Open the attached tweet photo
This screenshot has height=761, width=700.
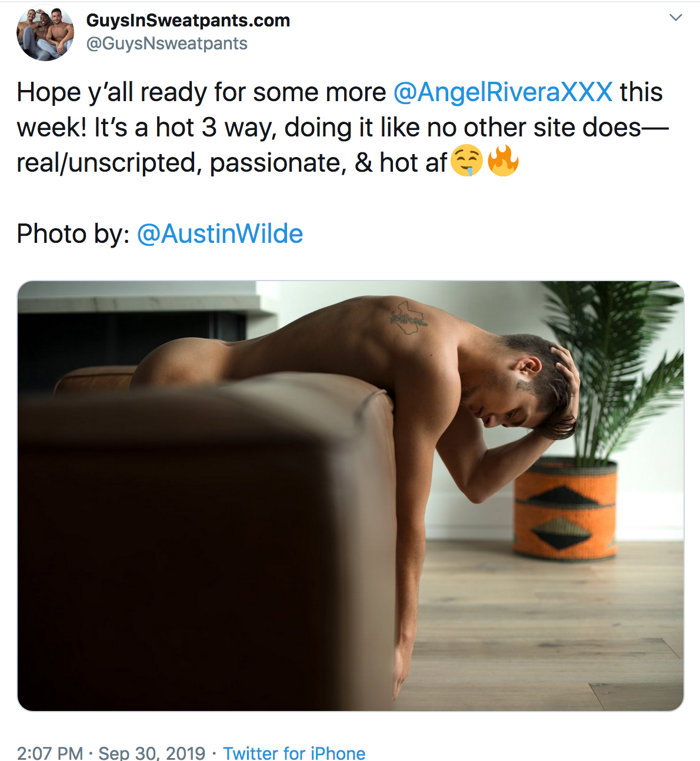pyautogui.click(x=351, y=496)
